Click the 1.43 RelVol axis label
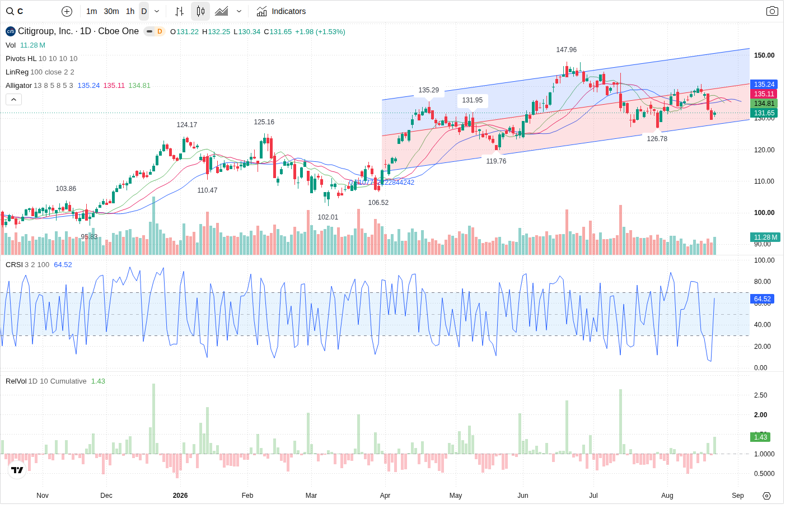The image size is (795, 532). coord(760,437)
